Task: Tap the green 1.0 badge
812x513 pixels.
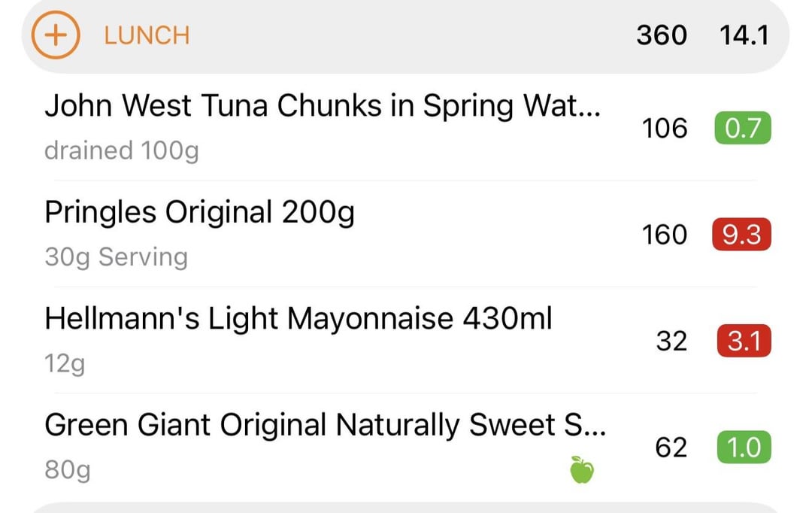Action: coord(742,448)
